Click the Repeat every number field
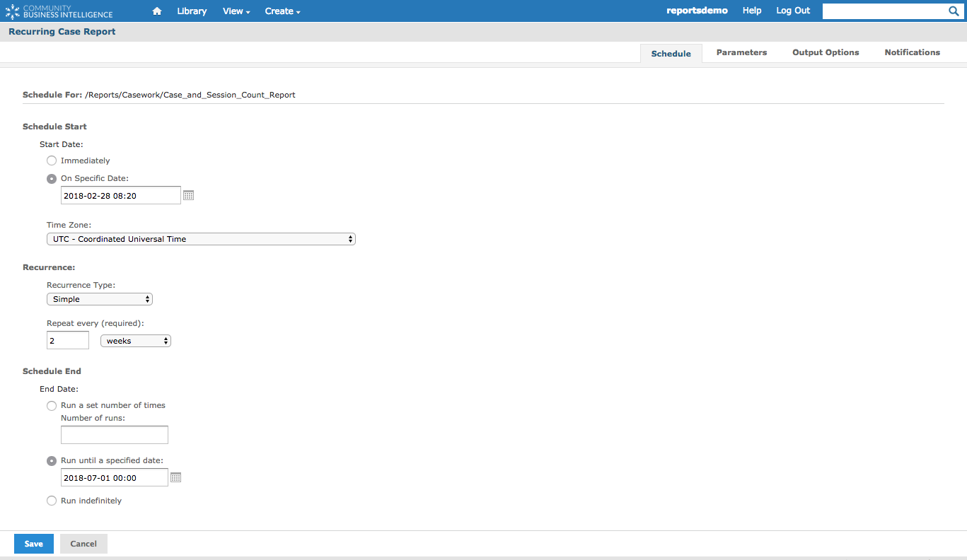Image resolution: width=967 pixels, height=560 pixels. 68,341
